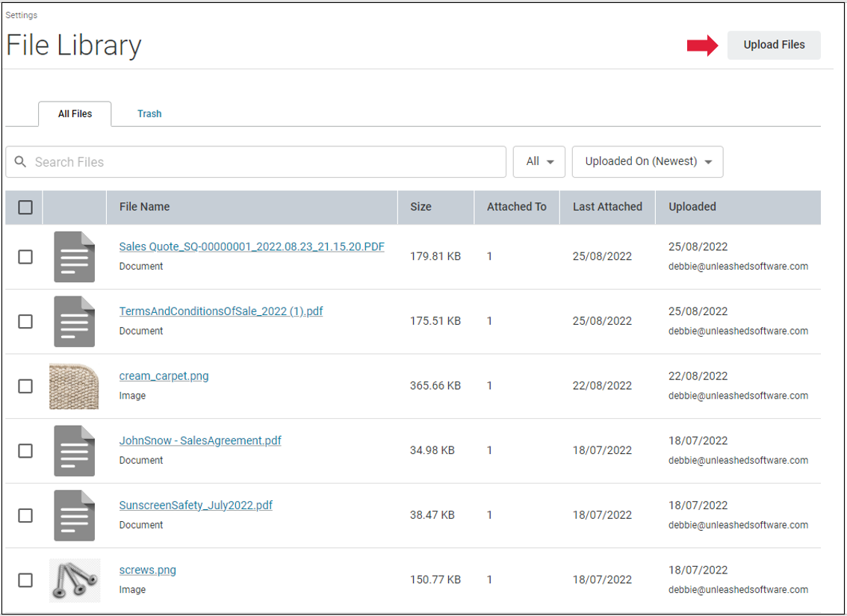This screenshot has height=616, width=847.
Task: Check the select-all checkbox in the header
Action: click(x=24, y=207)
